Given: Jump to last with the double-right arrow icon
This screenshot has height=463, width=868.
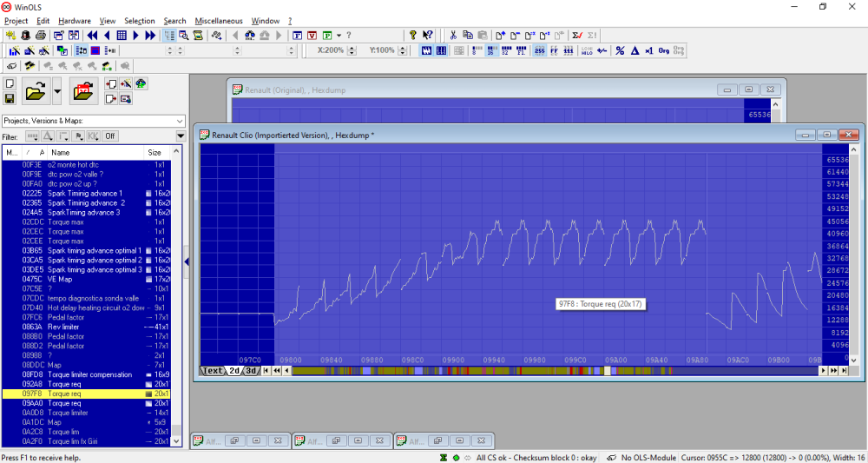Looking at the screenshot, I should 150,35.
